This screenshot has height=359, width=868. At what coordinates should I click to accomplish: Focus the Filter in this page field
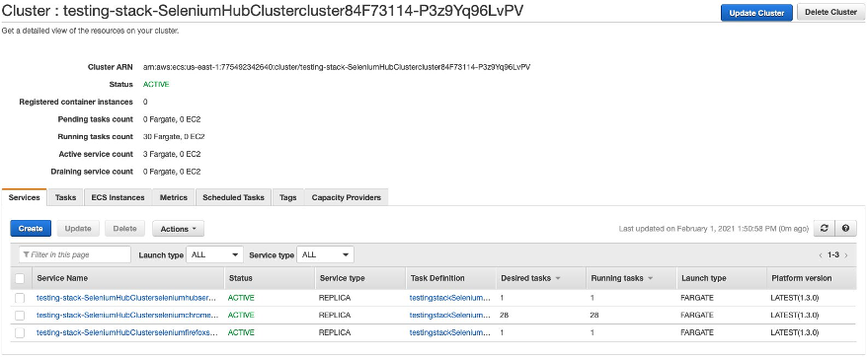click(x=75, y=254)
